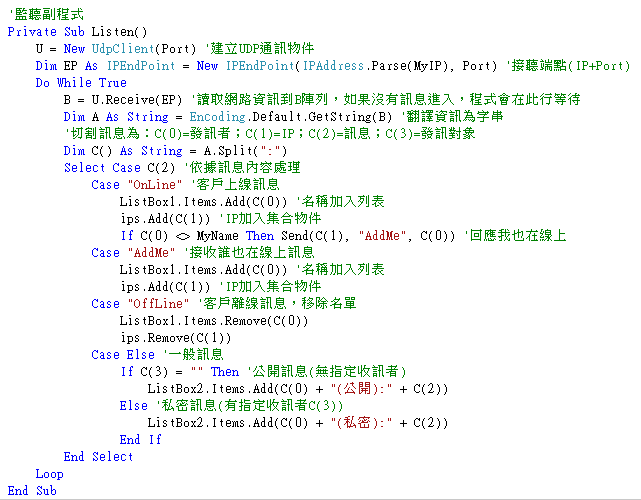Click the string "(私密):" in ListBox2 line
The width and height of the screenshot is (641, 500).
[361, 423]
